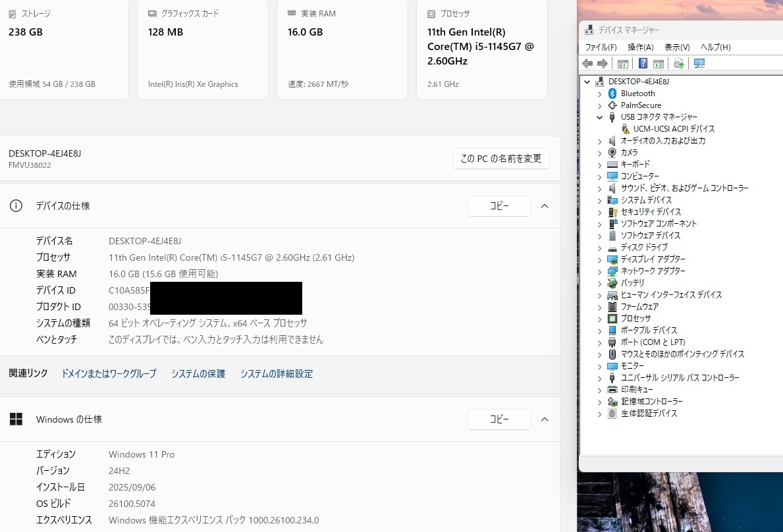Click model text FMVU38022
This screenshot has width=783, height=532.
coord(30,165)
